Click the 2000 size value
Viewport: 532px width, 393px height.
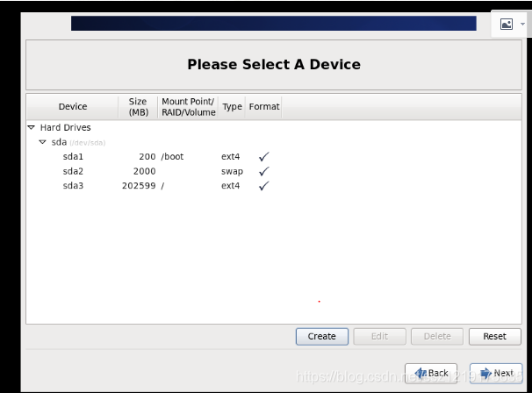tap(145, 171)
